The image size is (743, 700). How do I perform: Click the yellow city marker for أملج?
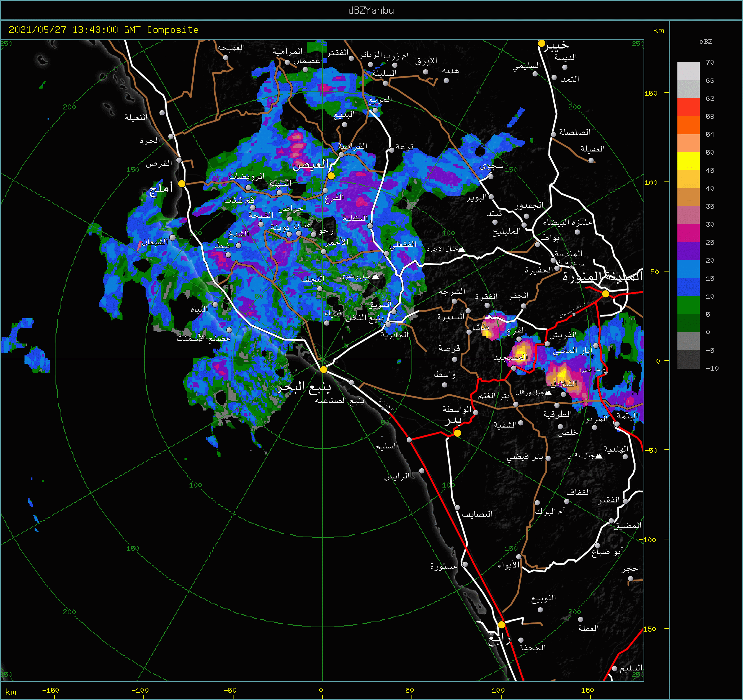[182, 183]
